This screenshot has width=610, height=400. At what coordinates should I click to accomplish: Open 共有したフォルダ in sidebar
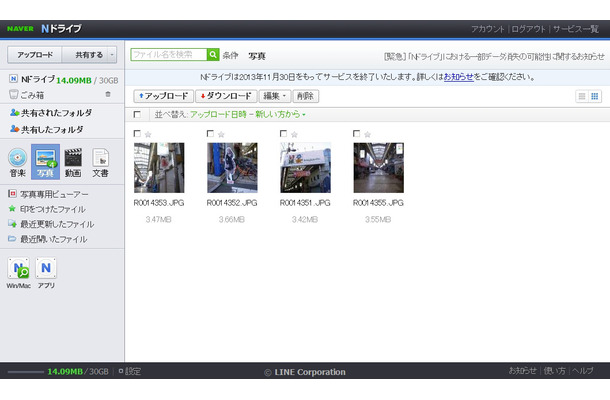point(47,129)
